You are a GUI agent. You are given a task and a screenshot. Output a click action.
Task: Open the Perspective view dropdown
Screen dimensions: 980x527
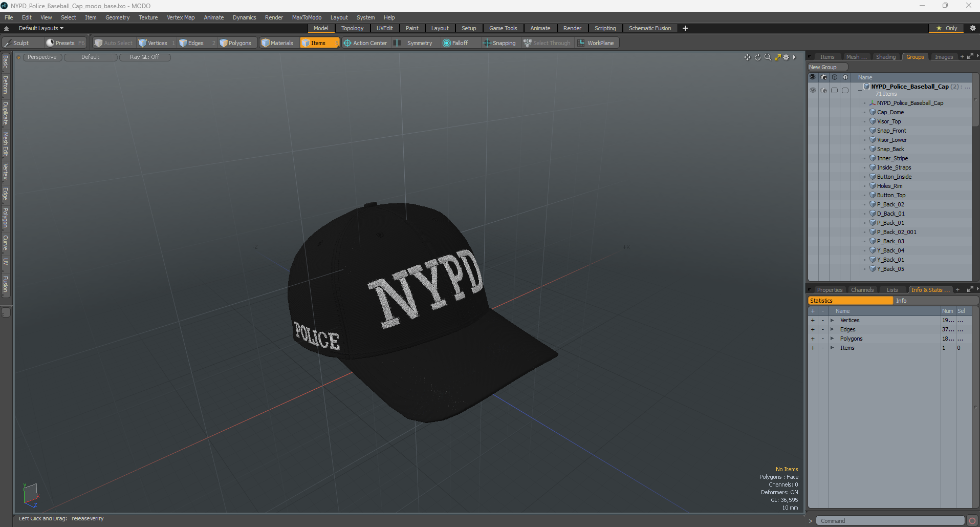(42, 57)
